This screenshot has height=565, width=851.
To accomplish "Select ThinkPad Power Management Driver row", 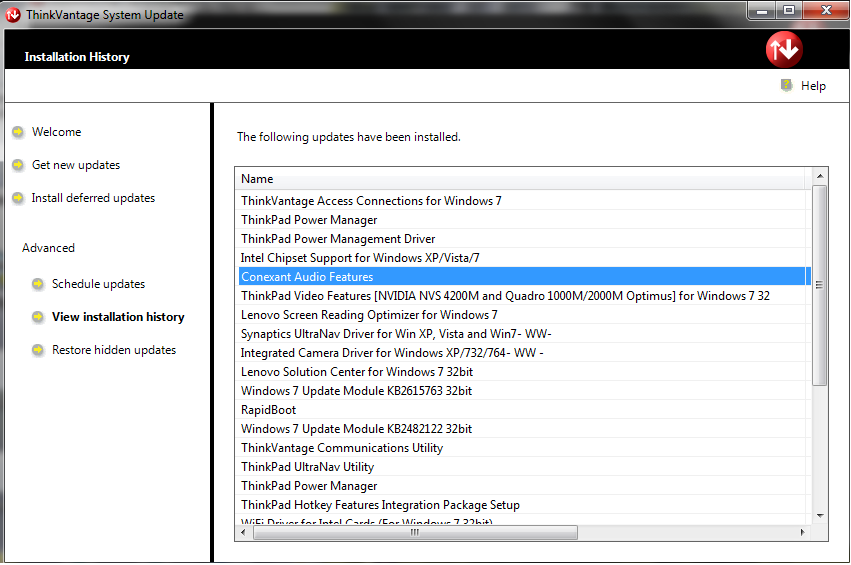I will coord(523,239).
